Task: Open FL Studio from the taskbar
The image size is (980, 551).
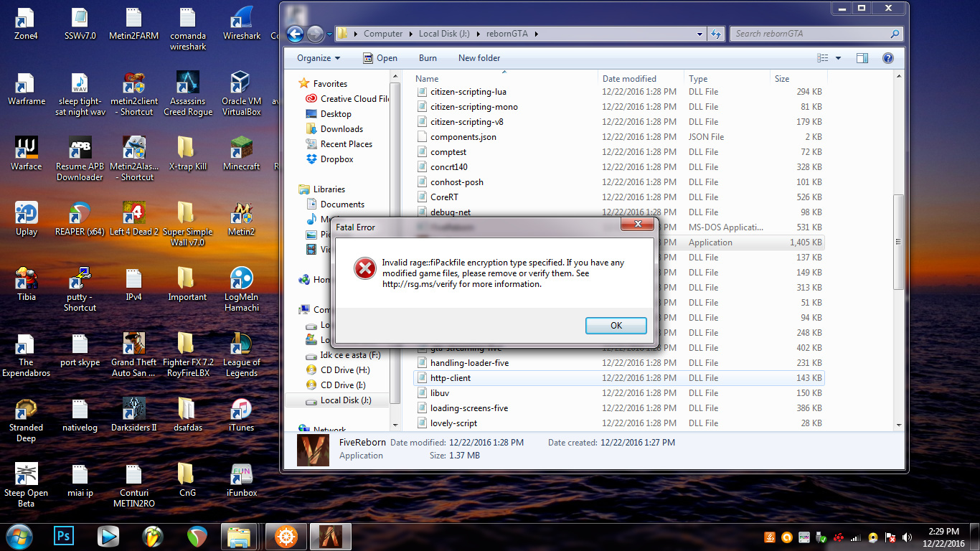Action: coord(153,536)
